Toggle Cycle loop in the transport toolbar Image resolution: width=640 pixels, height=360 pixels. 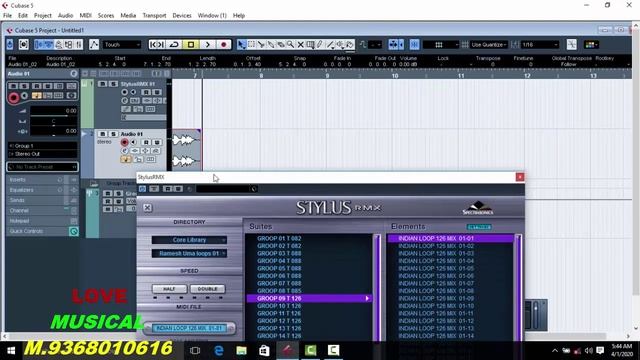click(174, 44)
